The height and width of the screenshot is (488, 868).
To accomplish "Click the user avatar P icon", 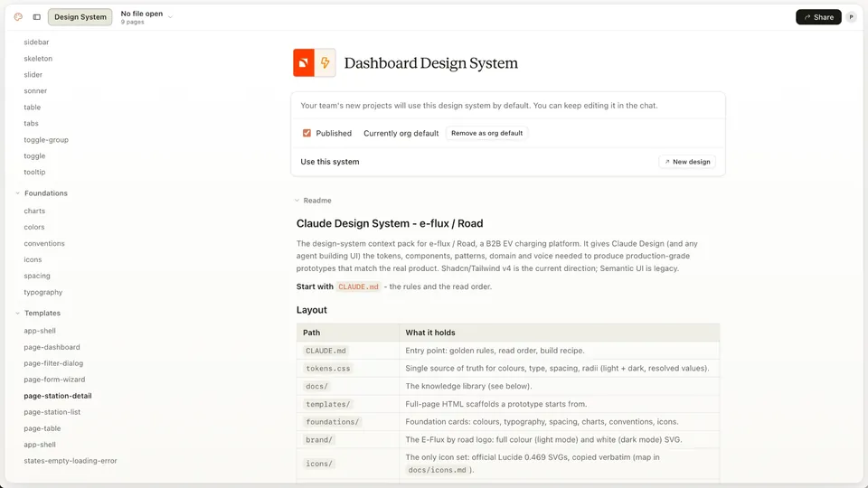I will pyautogui.click(x=851, y=17).
